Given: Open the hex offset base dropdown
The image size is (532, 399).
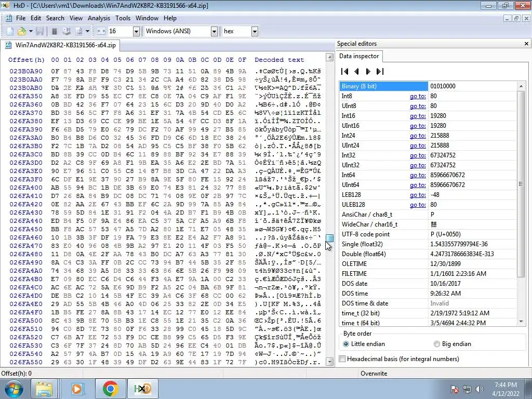Looking at the screenshot, I should tap(255, 32).
